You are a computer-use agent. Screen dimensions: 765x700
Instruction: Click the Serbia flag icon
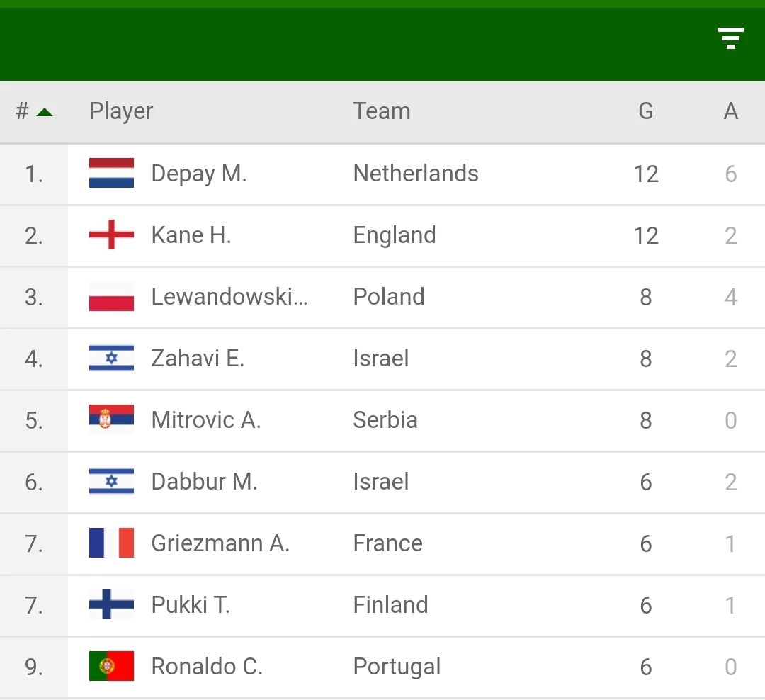click(x=111, y=419)
